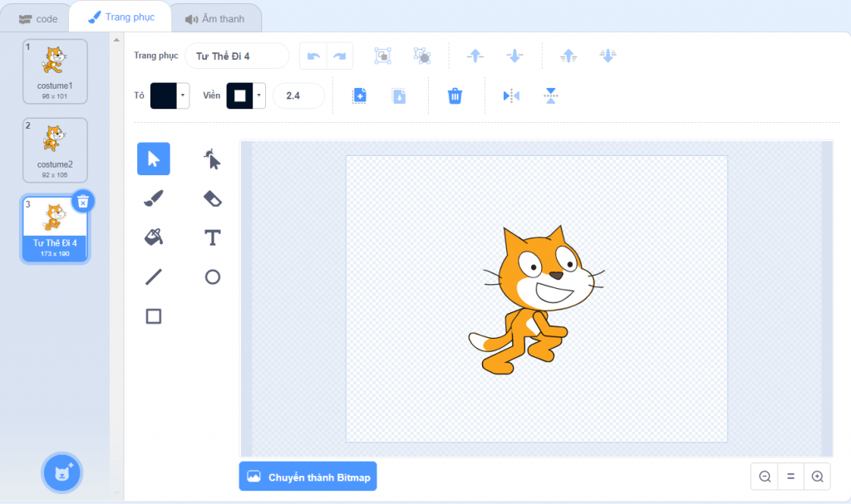Move selection backward one layer
This screenshot has width=851, height=504.
[514, 56]
